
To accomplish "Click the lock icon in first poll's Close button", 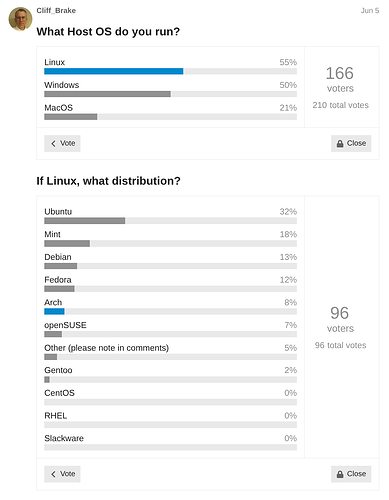I will tap(340, 144).
